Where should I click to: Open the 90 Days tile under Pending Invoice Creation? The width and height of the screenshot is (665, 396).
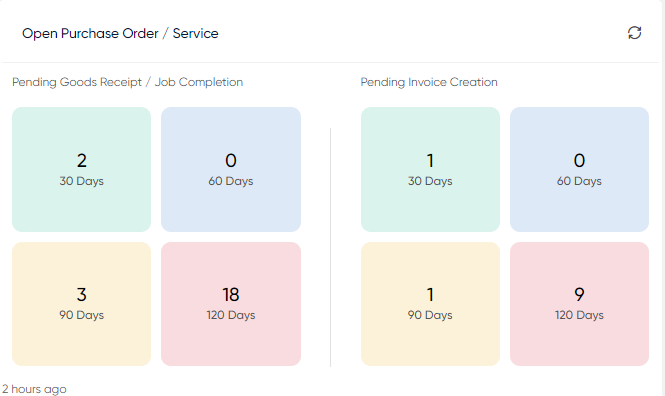coord(430,304)
